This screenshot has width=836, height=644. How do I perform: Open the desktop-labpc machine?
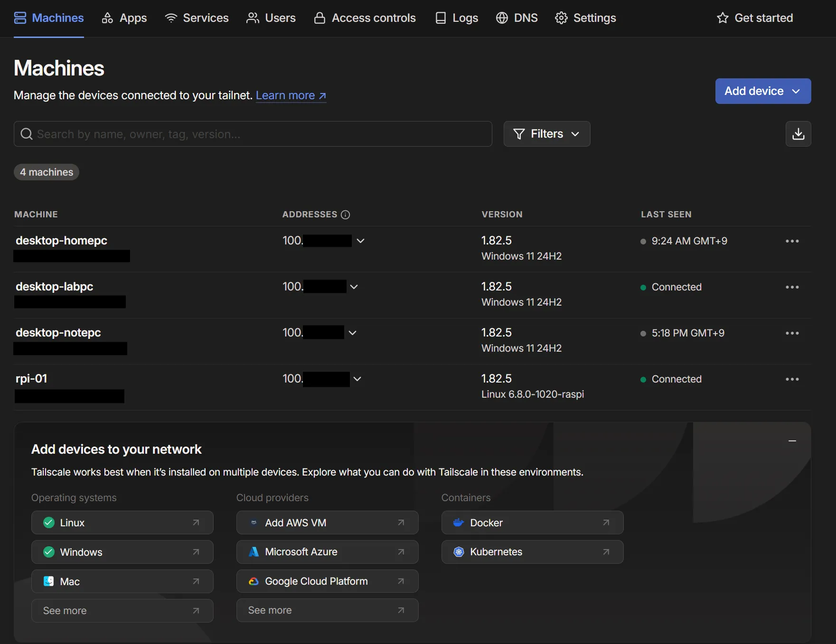55,287
